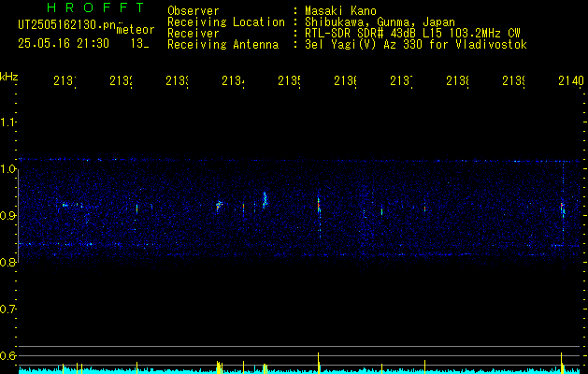
Task: Select the location Shibukawa, Gunma, Japan
Action: (x=380, y=22)
